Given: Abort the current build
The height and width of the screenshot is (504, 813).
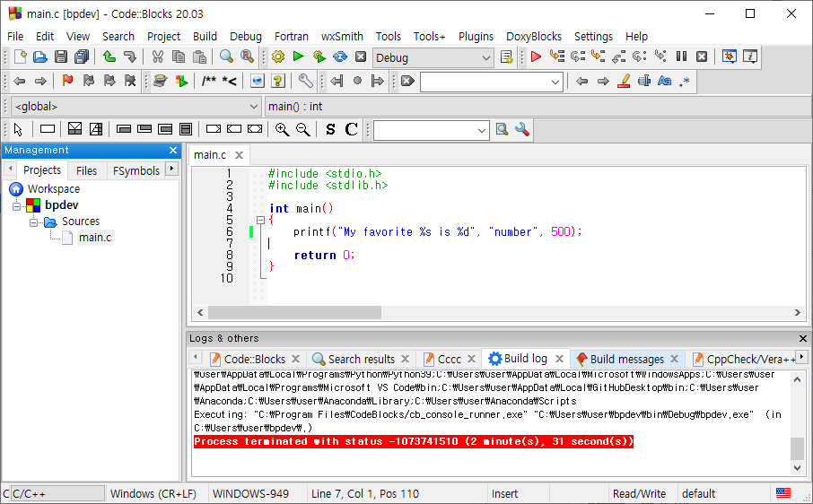Looking at the screenshot, I should [x=361, y=57].
